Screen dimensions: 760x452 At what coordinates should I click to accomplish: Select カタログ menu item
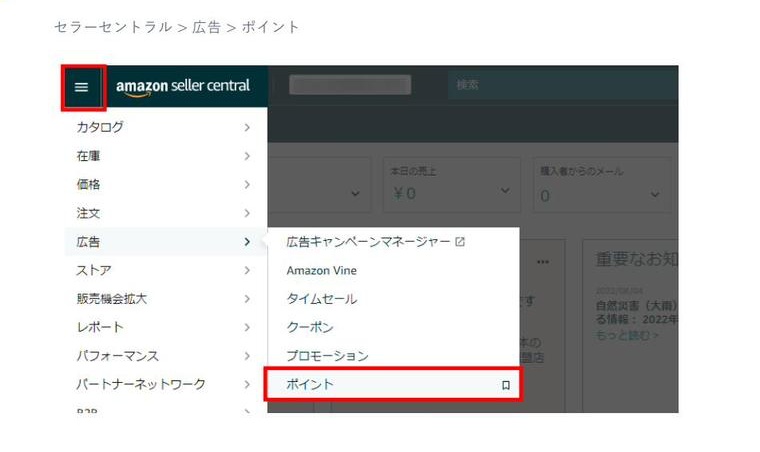tap(166, 127)
